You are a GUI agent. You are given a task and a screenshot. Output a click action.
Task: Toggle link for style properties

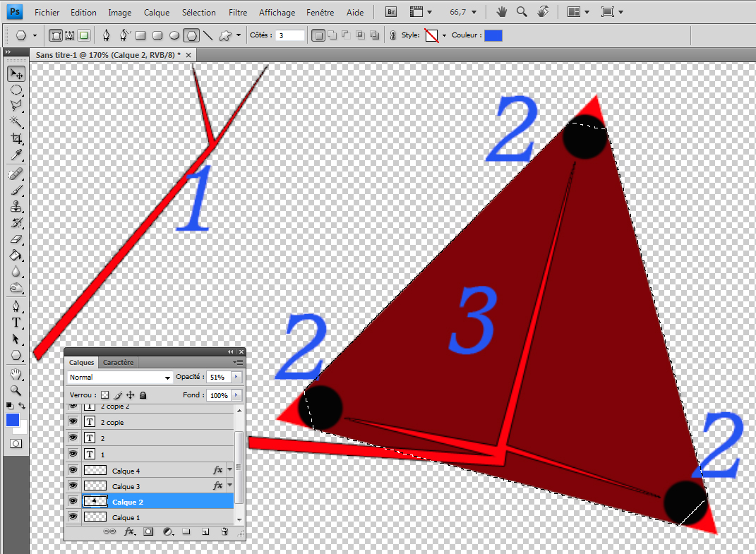[x=393, y=35]
